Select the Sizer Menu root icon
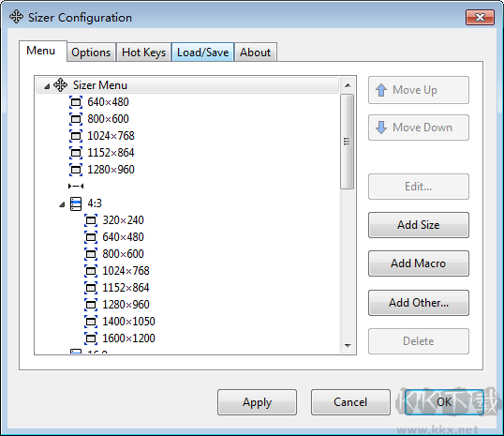The width and height of the screenshot is (504, 436). (x=61, y=85)
